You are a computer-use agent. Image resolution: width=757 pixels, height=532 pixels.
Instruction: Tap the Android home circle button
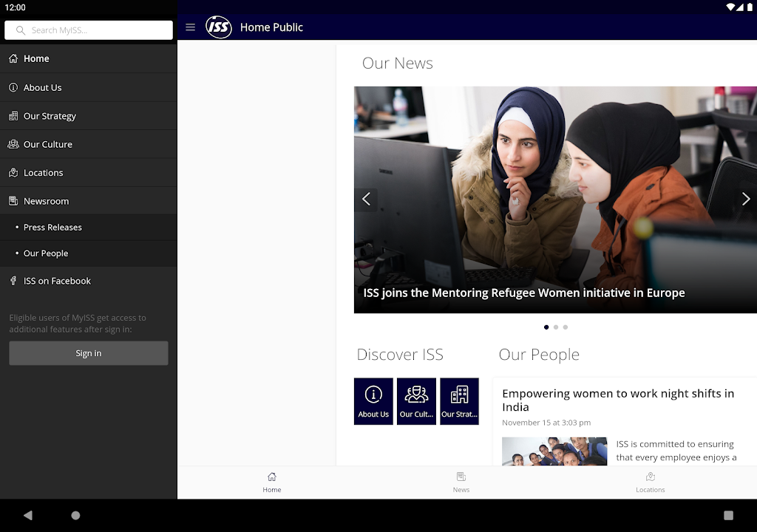tap(75, 515)
